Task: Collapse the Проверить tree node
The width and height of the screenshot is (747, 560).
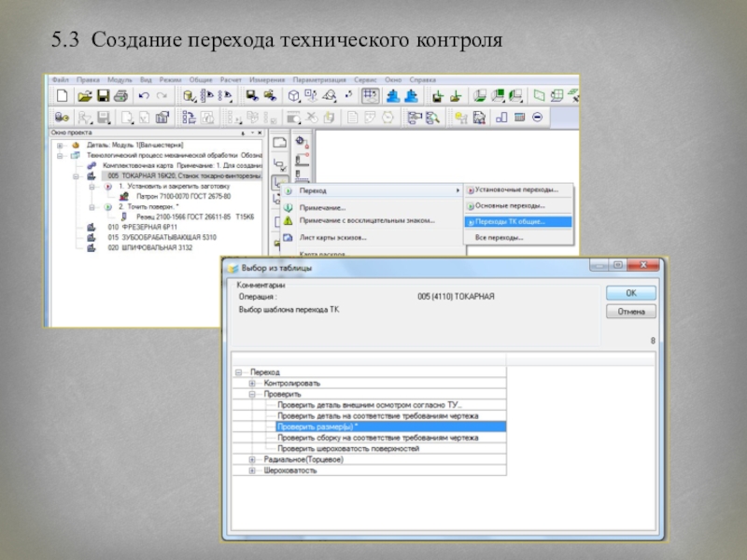Action: coord(252,394)
